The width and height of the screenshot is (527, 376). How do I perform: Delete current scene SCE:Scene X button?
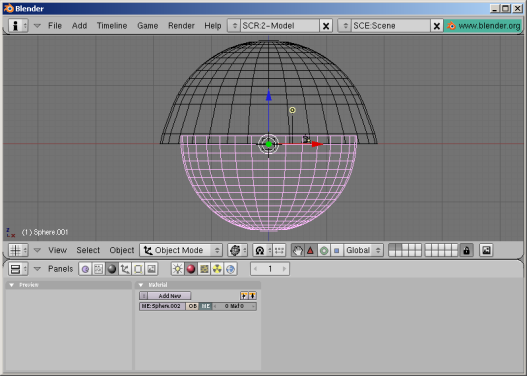pos(437,26)
